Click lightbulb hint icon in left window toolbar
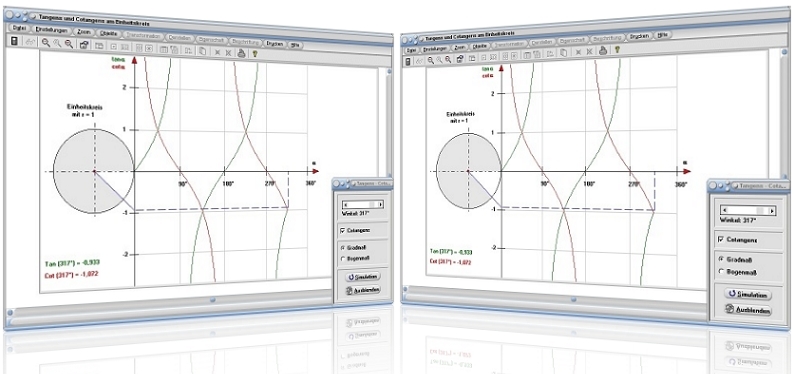794x374 pixels. tap(255, 53)
